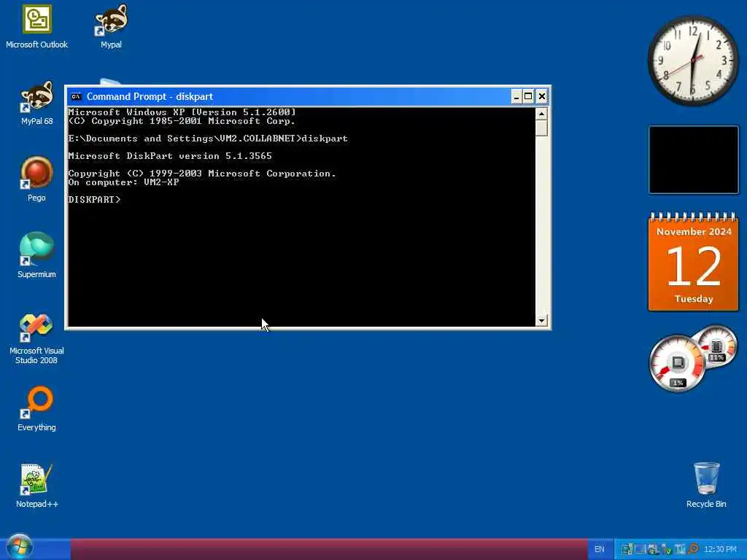Viewport: 747px width, 560px height.
Task: Select the Recycle Bin icon
Action: click(706, 486)
